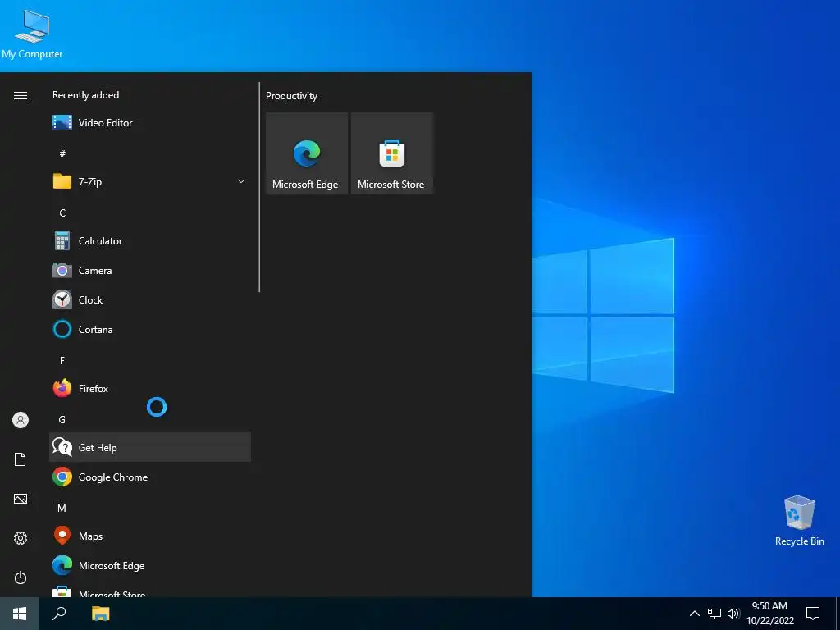Open Cortana from the app list
The height and width of the screenshot is (630, 840).
[150, 330]
